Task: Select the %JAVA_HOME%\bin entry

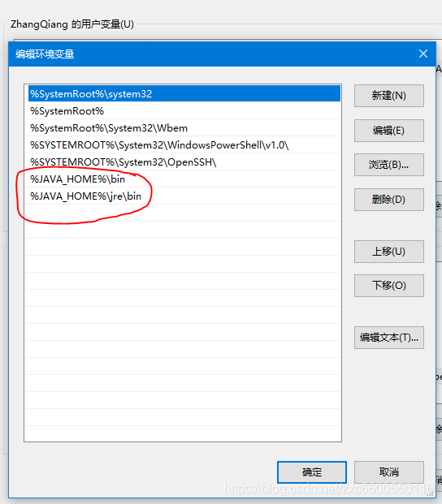Action: click(183, 179)
